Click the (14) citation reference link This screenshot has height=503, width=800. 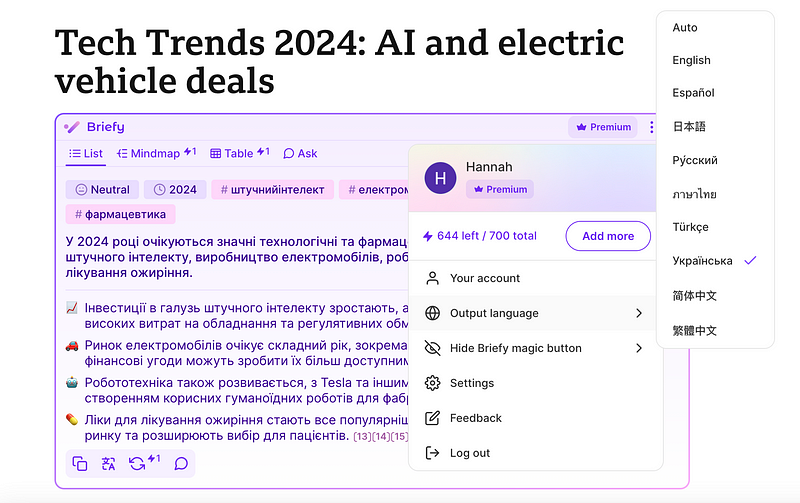coord(381,436)
